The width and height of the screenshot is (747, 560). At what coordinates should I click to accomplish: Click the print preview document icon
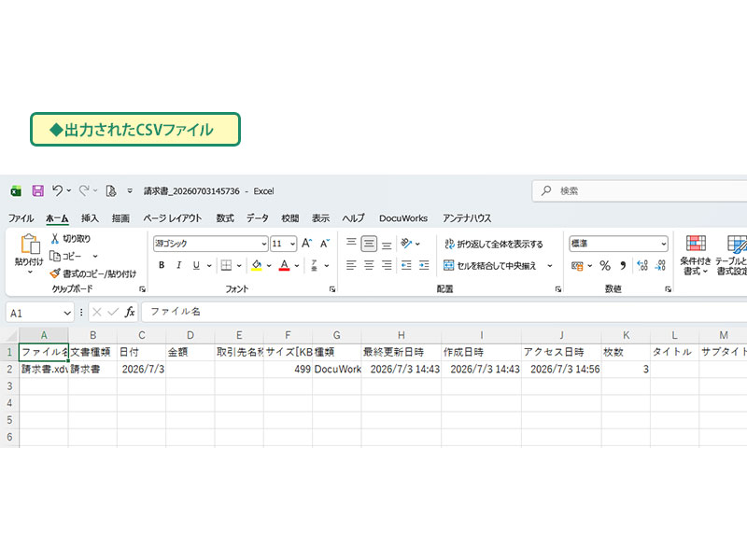point(111,191)
